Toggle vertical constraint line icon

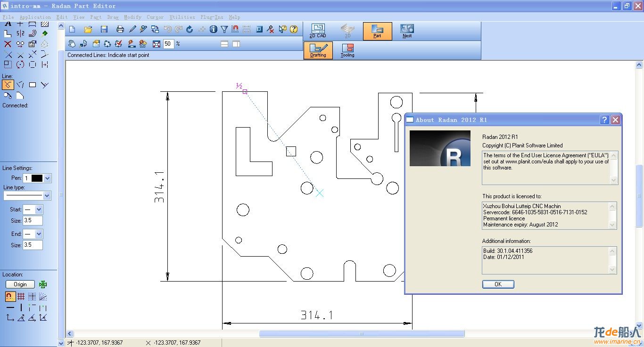(x=21, y=307)
